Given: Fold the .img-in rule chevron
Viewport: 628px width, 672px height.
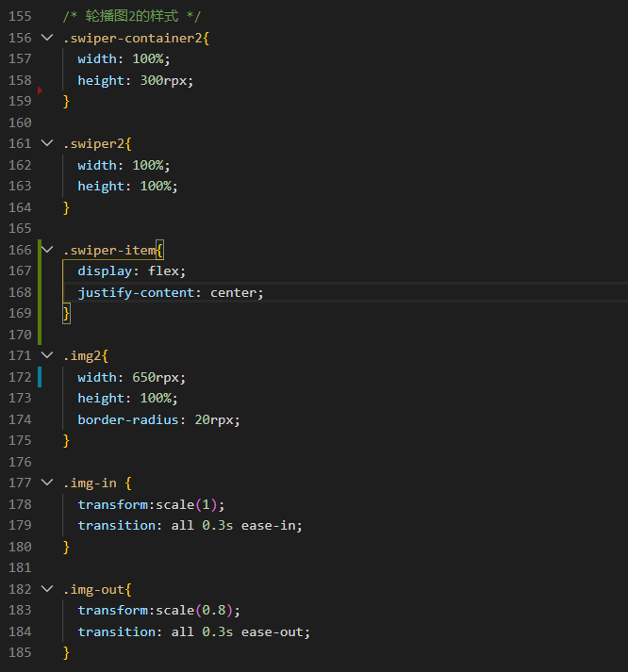Looking at the screenshot, I should [x=47, y=483].
